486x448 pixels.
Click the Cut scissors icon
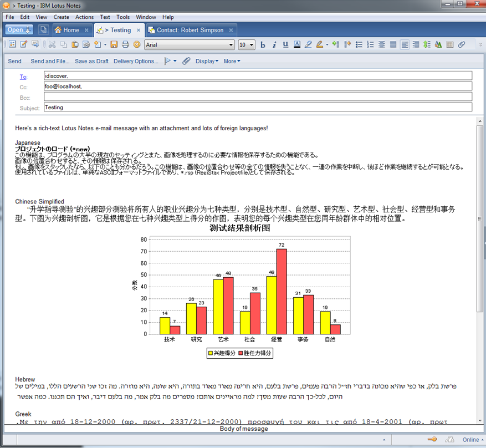52,45
